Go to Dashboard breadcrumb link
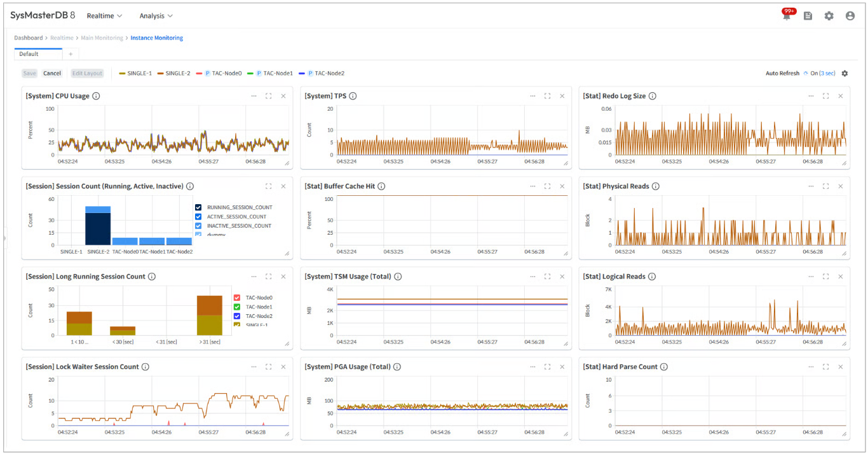 29,38
